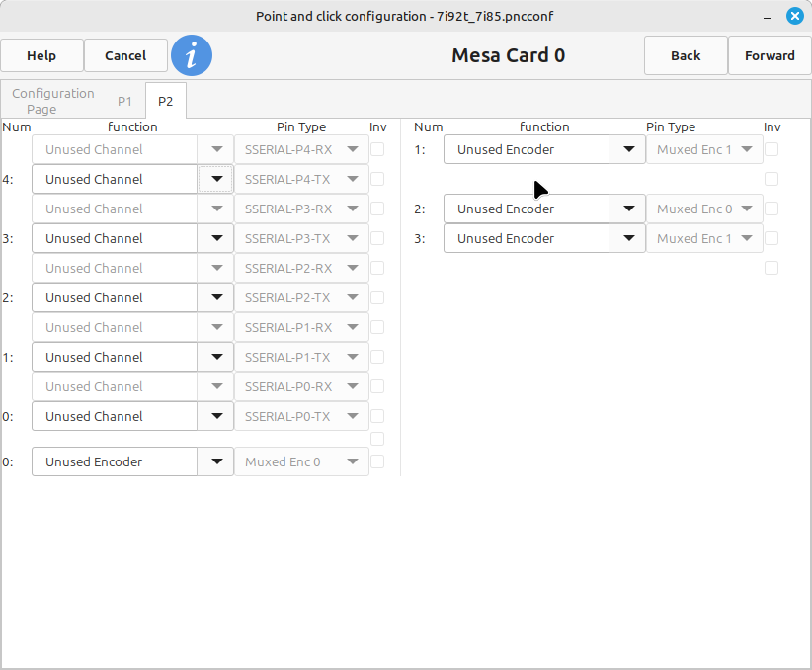Expand channel 3 function dropdown arrow

[x=215, y=238]
